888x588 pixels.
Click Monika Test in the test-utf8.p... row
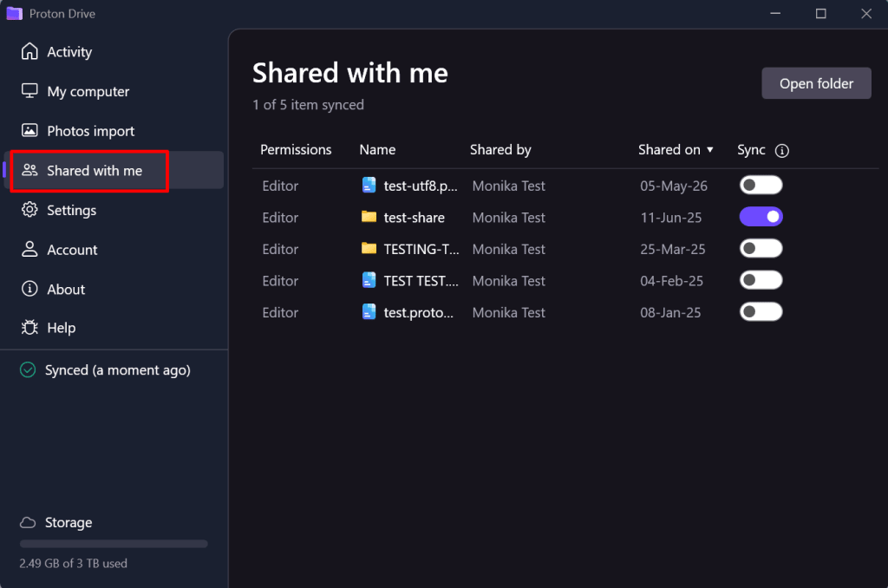[508, 186]
